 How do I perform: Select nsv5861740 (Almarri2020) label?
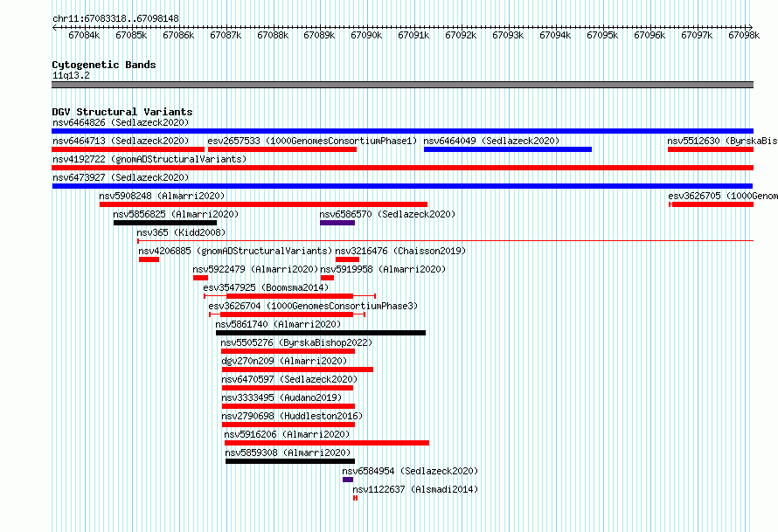pyautogui.click(x=278, y=324)
